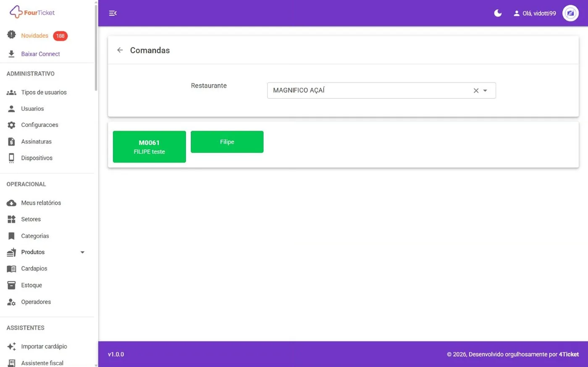
Task: Click the Cardapios menu book icon
Action: [x=11, y=269]
